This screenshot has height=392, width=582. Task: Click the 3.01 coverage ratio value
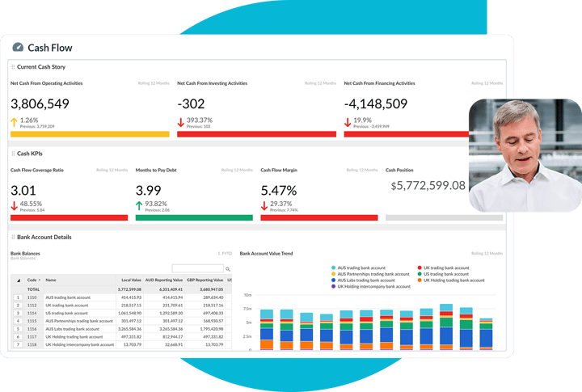[23, 191]
